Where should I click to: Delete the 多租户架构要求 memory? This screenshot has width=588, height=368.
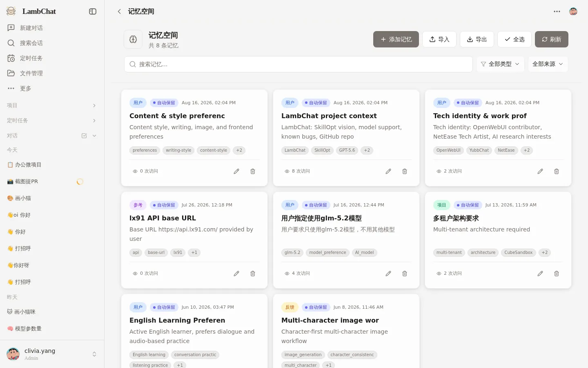point(557,274)
